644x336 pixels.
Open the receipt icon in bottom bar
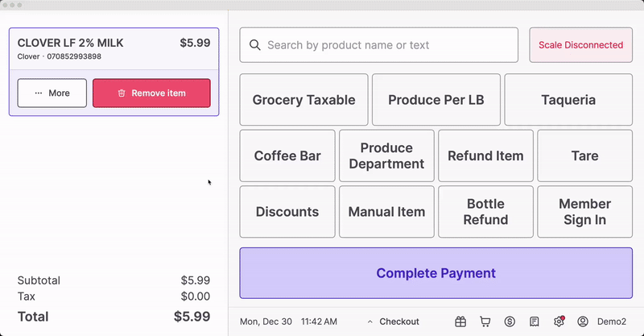(534, 321)
